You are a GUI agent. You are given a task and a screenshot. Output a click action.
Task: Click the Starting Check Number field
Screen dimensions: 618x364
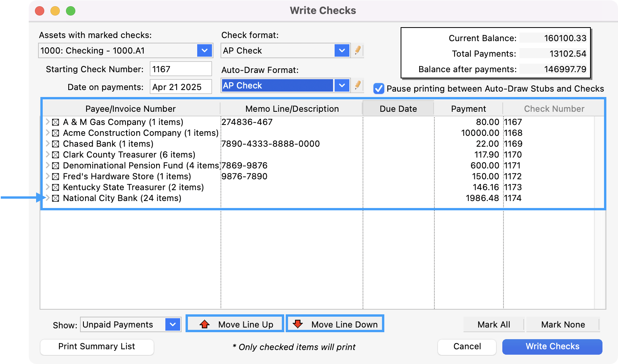[x=181, y=69]
